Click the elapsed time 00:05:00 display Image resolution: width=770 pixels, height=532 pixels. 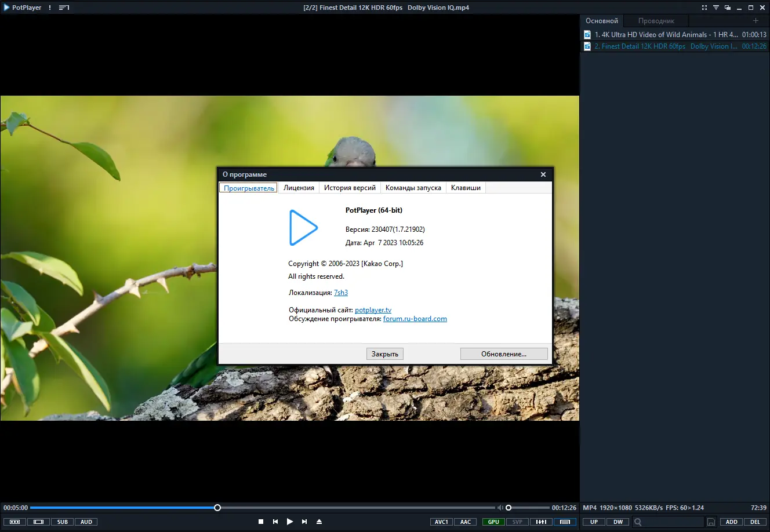[16, 508]
